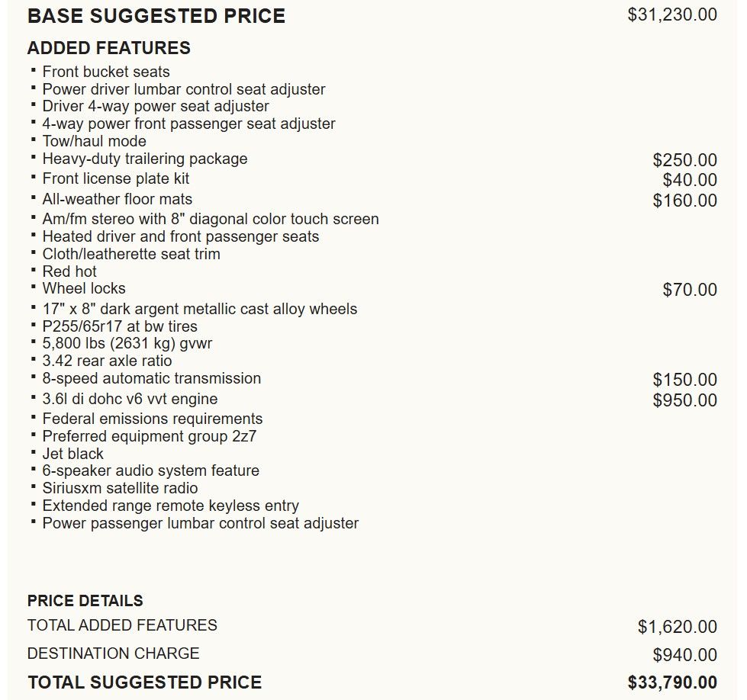747x700 pixels.
Task: Select the Total Added Features label
Action: pos(122,625)
